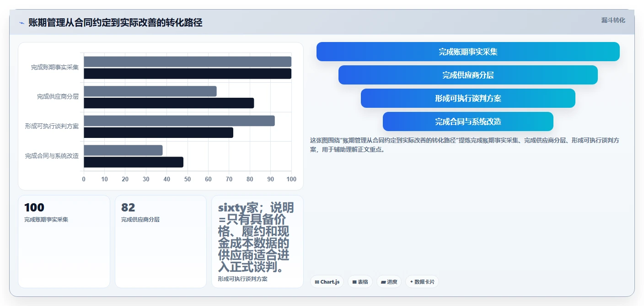Click the 完成账期事实采集 chart axis label
Viewport: 644px width, 306px height.
pyautogui.click(x=55, y=67)
